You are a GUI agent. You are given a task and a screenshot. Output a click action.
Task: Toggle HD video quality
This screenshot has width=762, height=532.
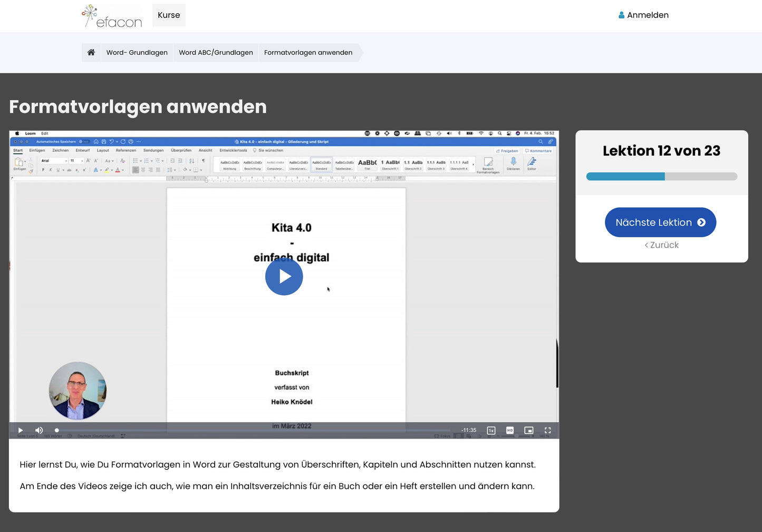510,430
